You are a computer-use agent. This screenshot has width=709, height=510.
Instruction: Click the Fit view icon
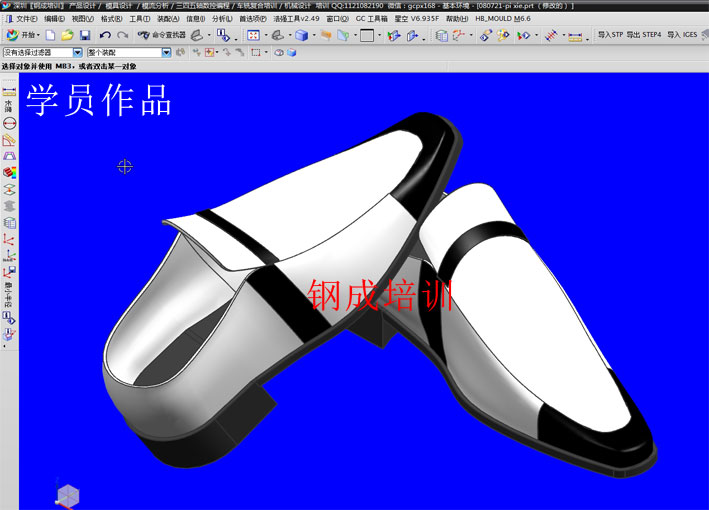click(x=253, y=35)
